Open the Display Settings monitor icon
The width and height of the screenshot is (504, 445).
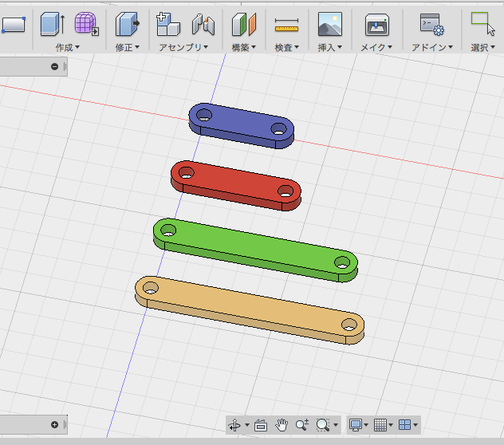pyautogui.click(x=356, y=425)
